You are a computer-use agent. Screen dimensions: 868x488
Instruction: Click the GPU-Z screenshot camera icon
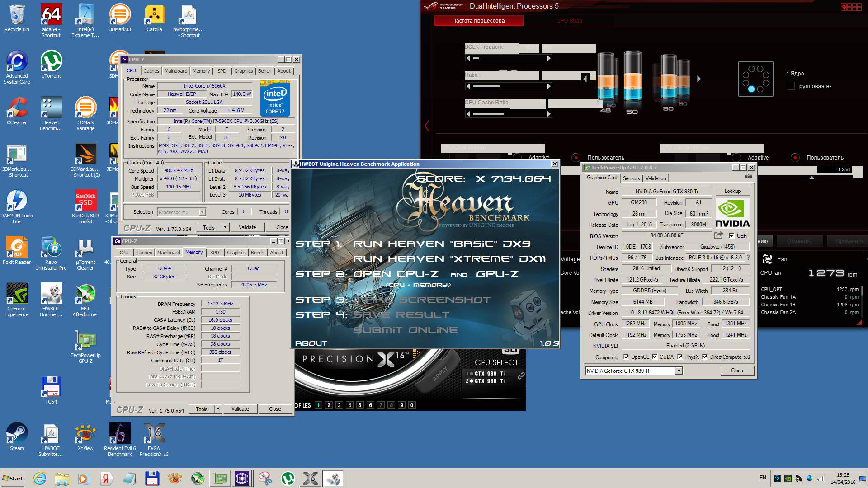pos(749,177)
